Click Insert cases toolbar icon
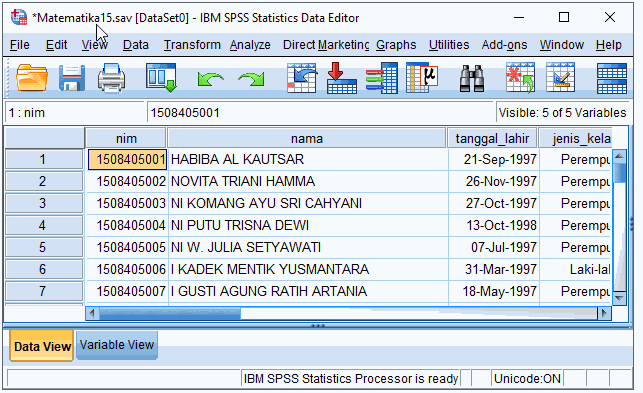This screenshot has height=393, width=643. pos(520,78)
